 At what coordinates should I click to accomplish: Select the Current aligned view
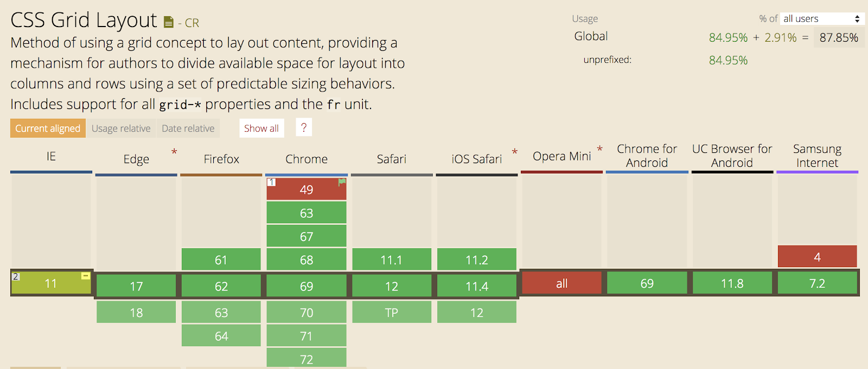[48, 128]
